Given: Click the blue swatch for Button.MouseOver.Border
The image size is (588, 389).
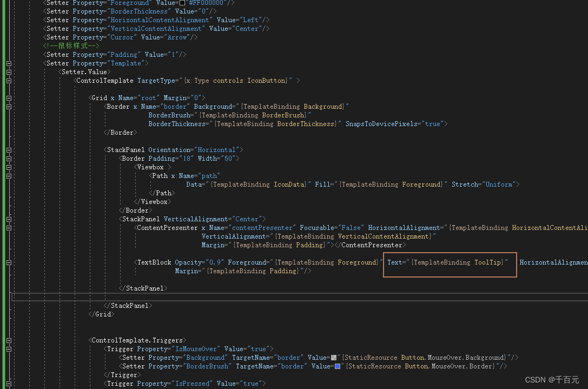Looking at the screenshot, I should [338, 366].
